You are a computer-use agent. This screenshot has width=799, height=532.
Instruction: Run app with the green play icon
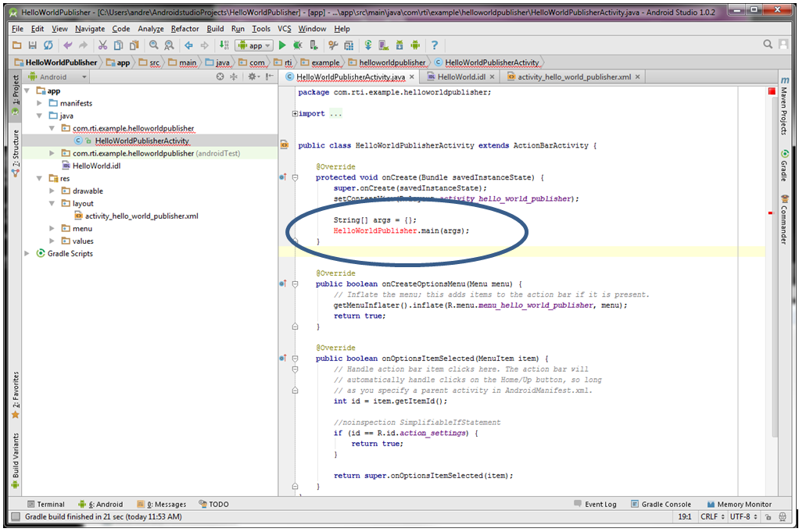click(282, 45)
